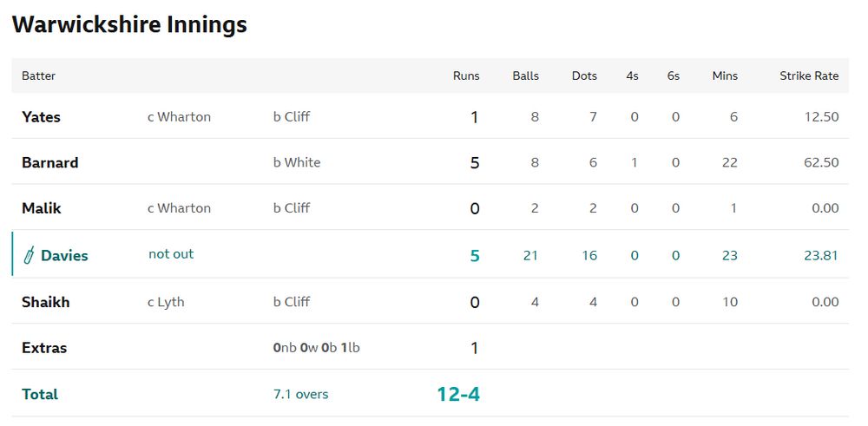Click the Strike Rate column header
868x426 pixels.
coord(809,75)
